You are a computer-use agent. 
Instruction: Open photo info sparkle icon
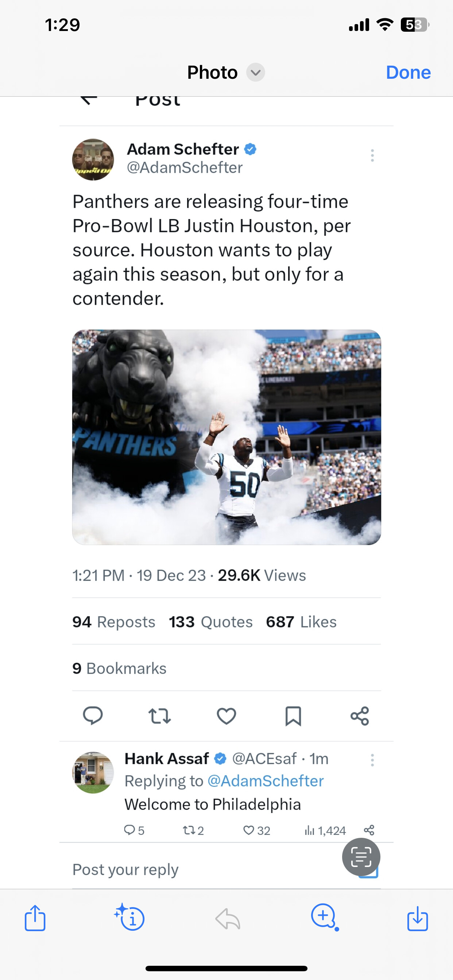(x=131, y=918)
